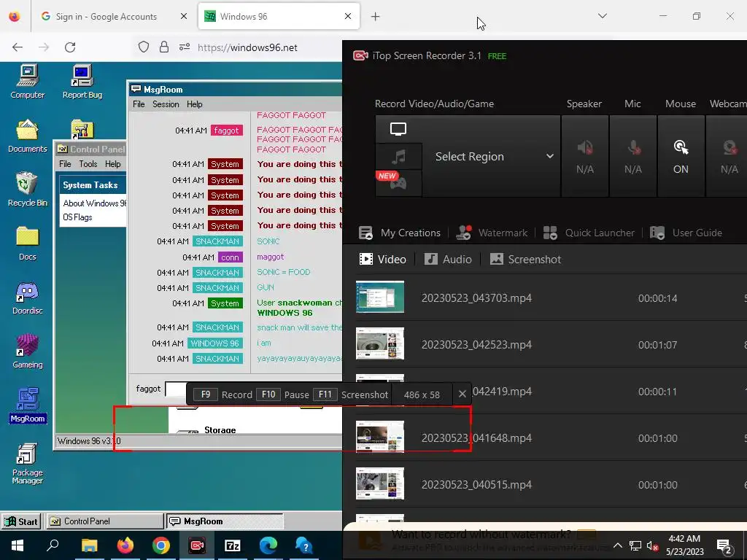
Task: Open the Control Panel Help menu
Action: 113,164
